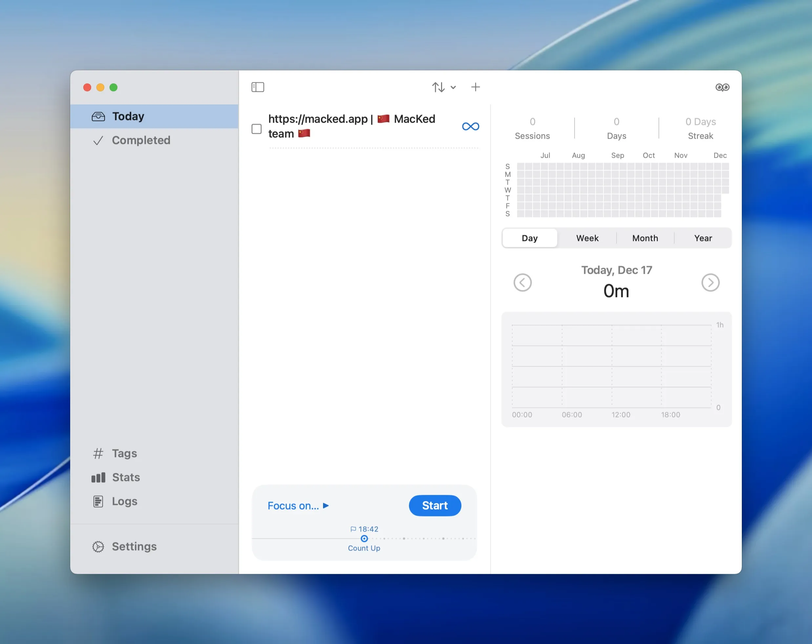Switch to the Month stats tab

[x=645, y=238]
